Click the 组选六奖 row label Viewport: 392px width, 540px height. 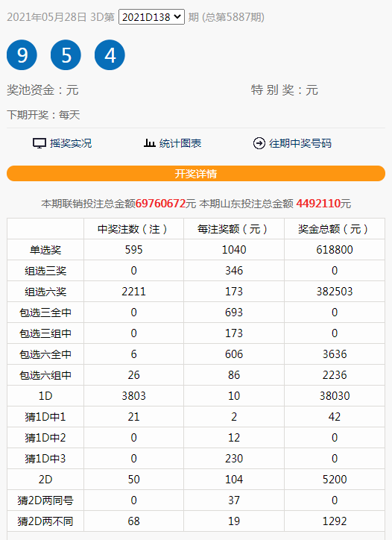(x=45, y=292)
